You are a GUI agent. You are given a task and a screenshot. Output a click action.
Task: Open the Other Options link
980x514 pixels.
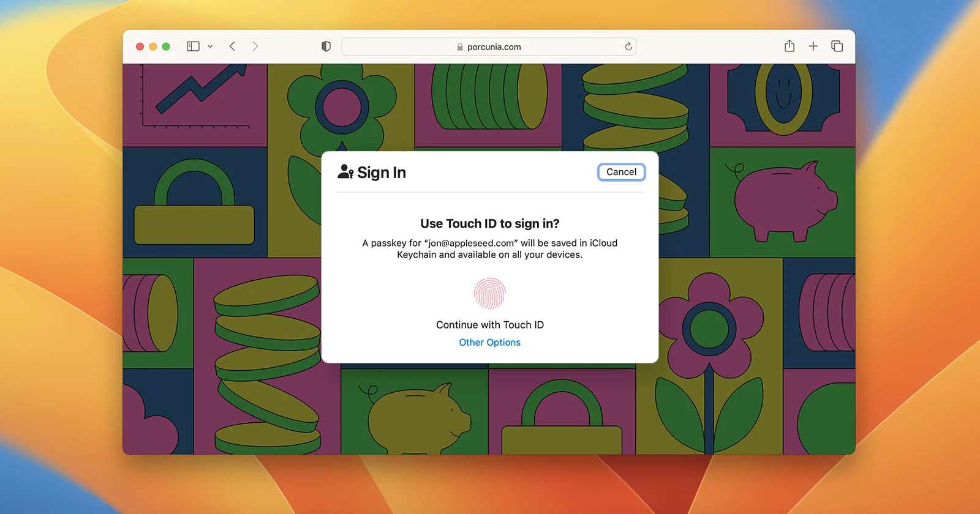[489, 343]
